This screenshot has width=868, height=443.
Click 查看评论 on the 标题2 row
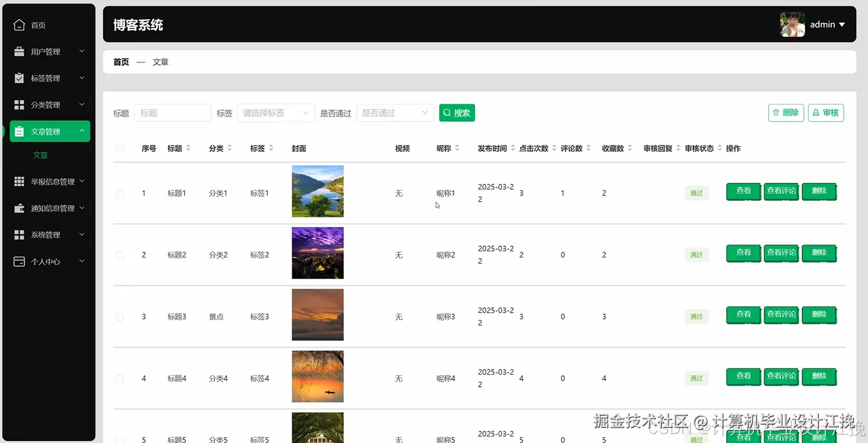tap(781, 253)
